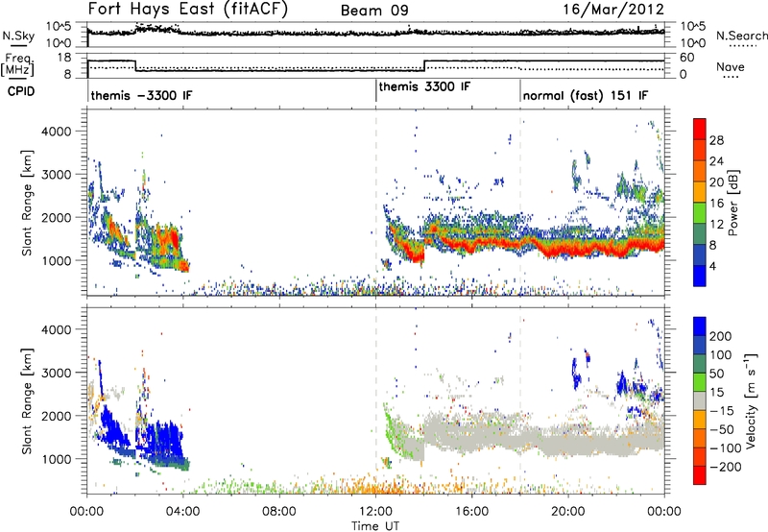Click the Power colorbar segment between 20 and 24
The image size is (768, 532).
700,171
